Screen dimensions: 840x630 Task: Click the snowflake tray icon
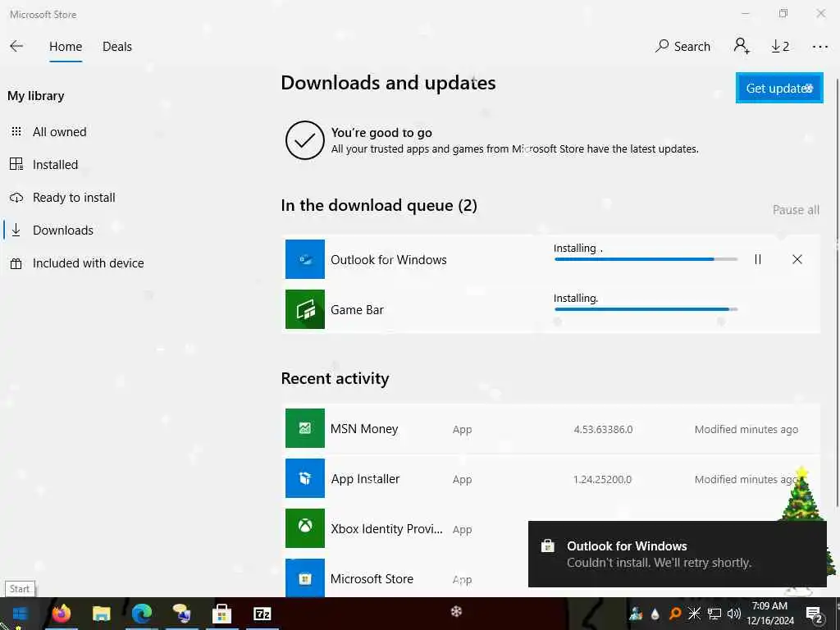click(694, 614)
